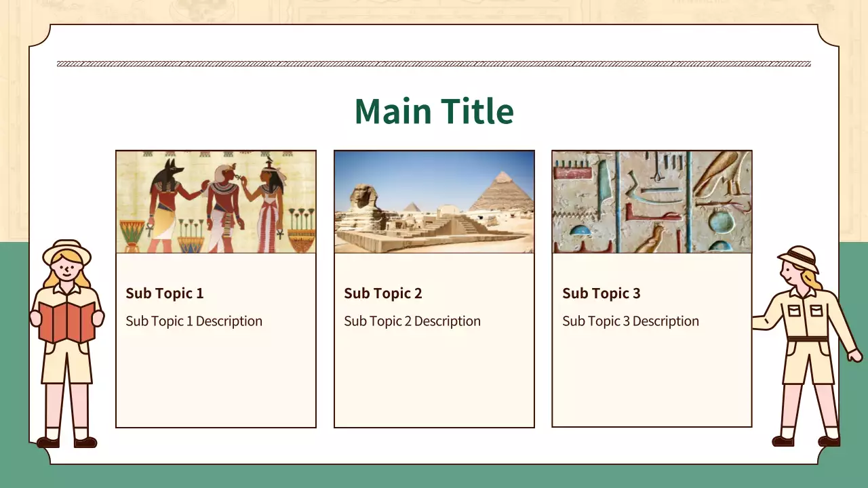Click the green background band at bottom

(434, 476)
